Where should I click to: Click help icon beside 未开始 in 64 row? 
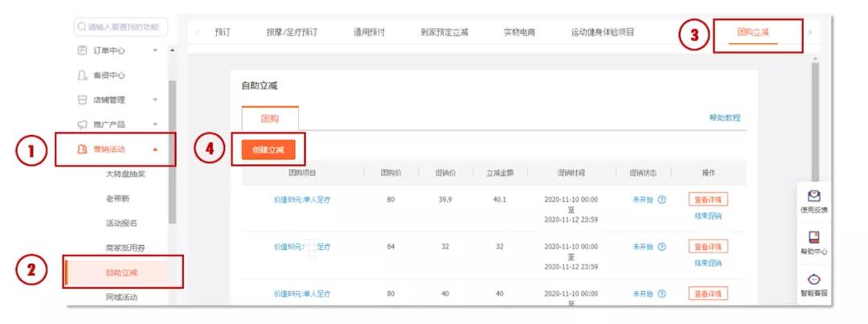[661, 247]
